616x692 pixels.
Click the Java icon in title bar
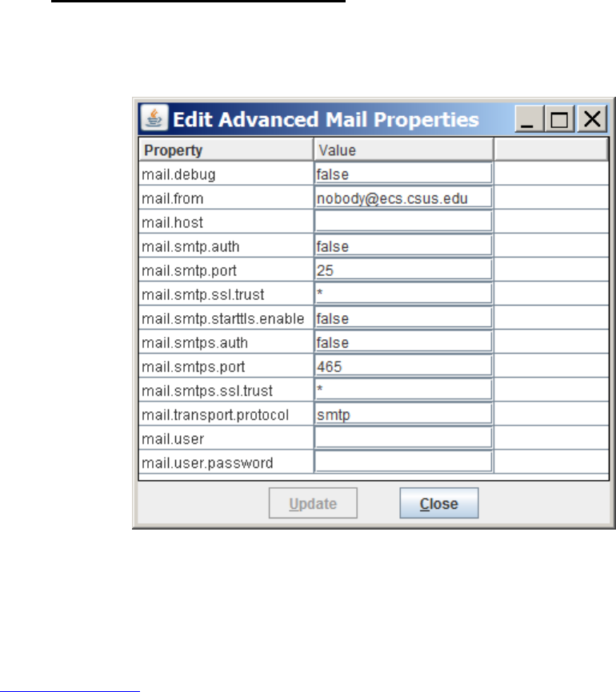pyautogui.click(x=153, y=118)
